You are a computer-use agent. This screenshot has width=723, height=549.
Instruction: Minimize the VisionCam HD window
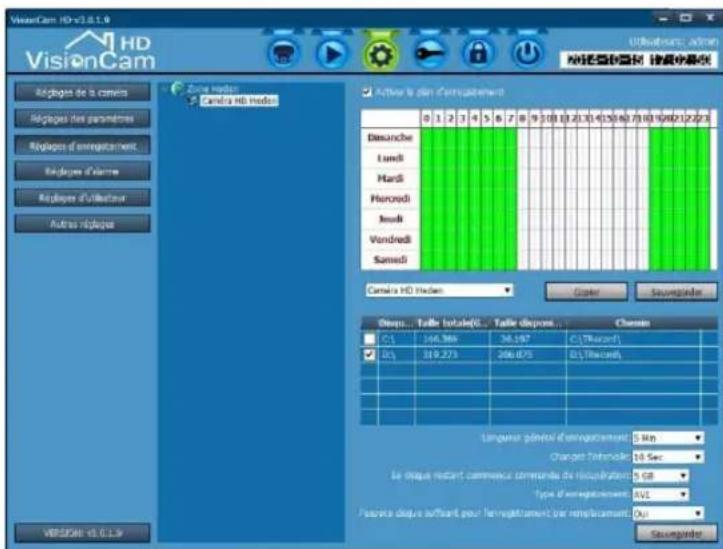[x=663, y=18]
